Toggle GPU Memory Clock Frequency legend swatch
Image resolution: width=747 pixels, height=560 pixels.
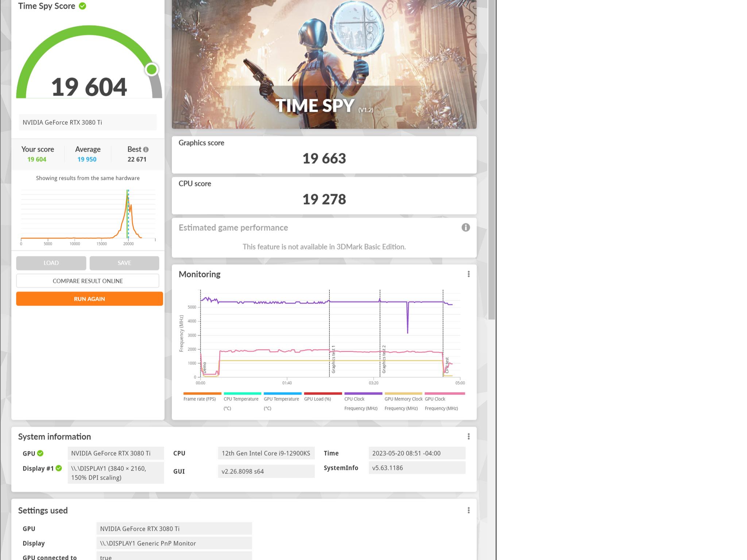click(403, 393)
